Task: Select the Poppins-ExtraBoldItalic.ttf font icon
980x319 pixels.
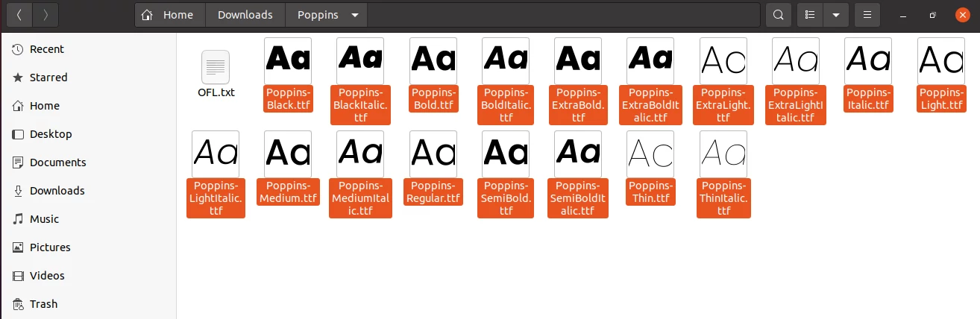Action: pyautogui.click(x=650, y=61)
